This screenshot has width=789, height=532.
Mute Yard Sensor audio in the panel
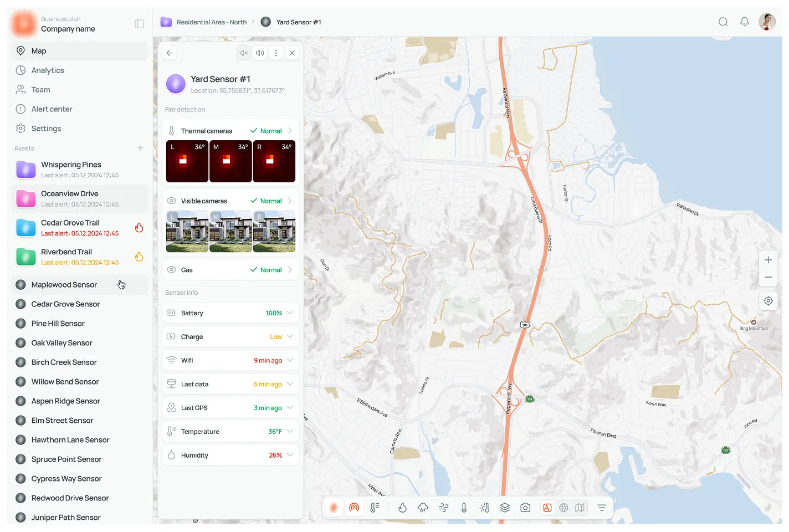(243, 53)
